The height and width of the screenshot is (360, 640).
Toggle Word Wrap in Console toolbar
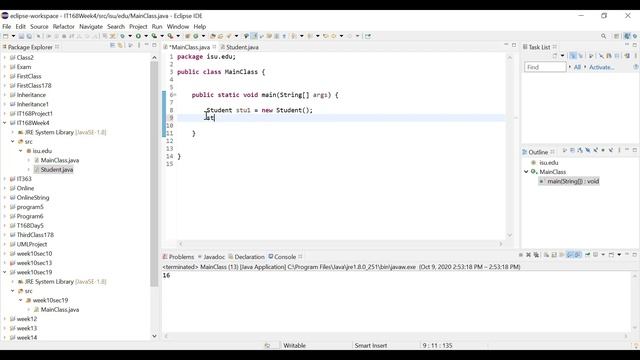562,255
